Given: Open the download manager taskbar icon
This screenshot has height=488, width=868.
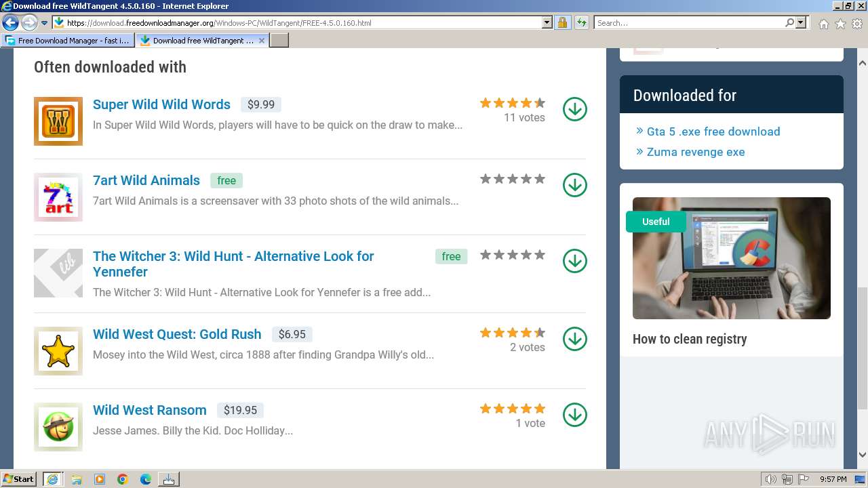Looking at the screenshot, I should pyautogui.click(x=169, y=479).
